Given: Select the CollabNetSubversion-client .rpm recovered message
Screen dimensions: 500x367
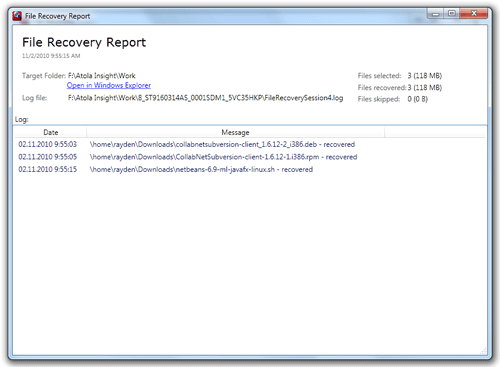Looking at the screenshot, I should [223, 157].
